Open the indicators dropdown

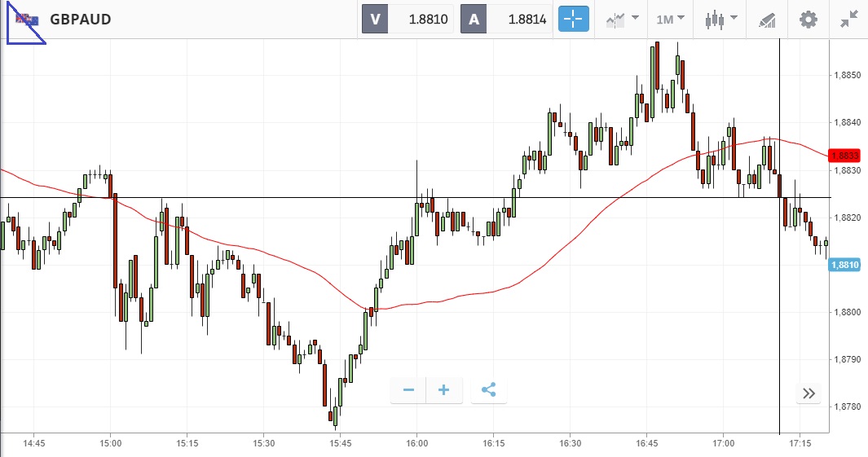pyautogui.click(x=622, y=20)
